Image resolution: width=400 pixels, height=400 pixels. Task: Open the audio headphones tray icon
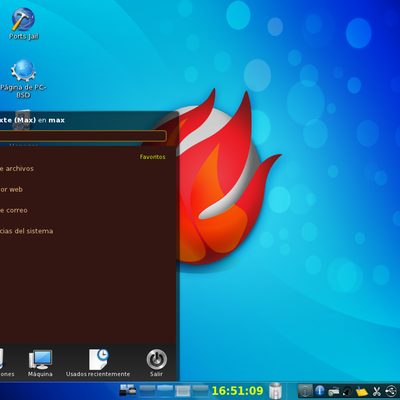347,391
